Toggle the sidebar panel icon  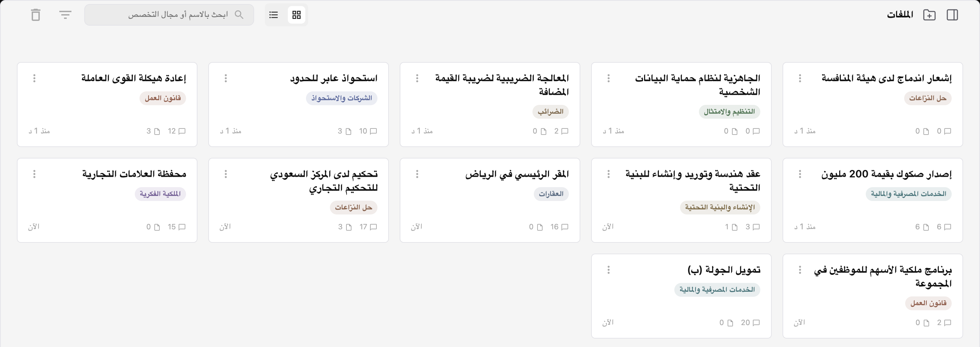coord(952,15)
